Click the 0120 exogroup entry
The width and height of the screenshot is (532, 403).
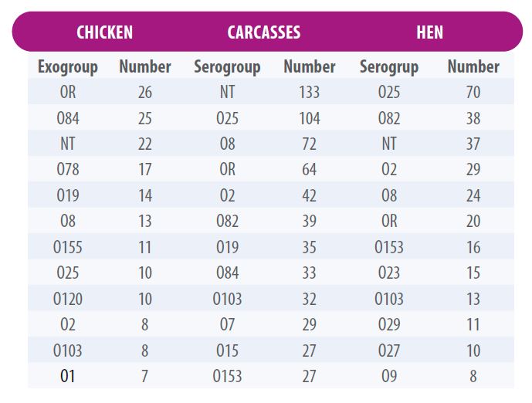click(68, 299)
